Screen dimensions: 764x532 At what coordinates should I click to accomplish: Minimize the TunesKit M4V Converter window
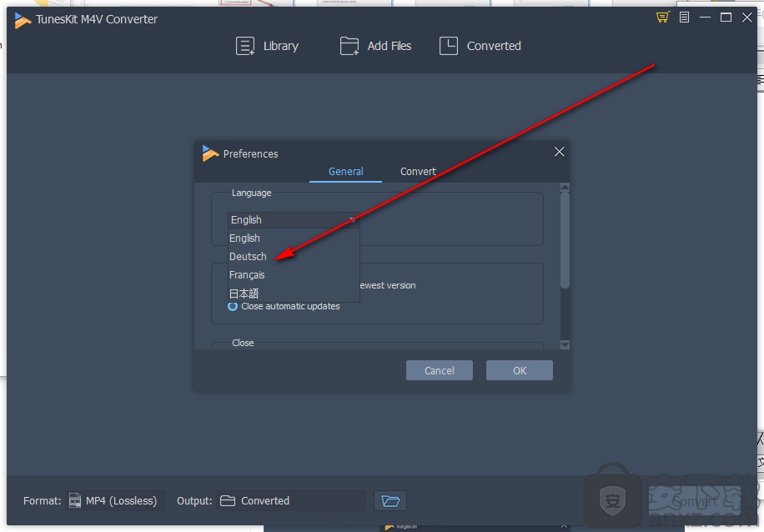[705, 18]
